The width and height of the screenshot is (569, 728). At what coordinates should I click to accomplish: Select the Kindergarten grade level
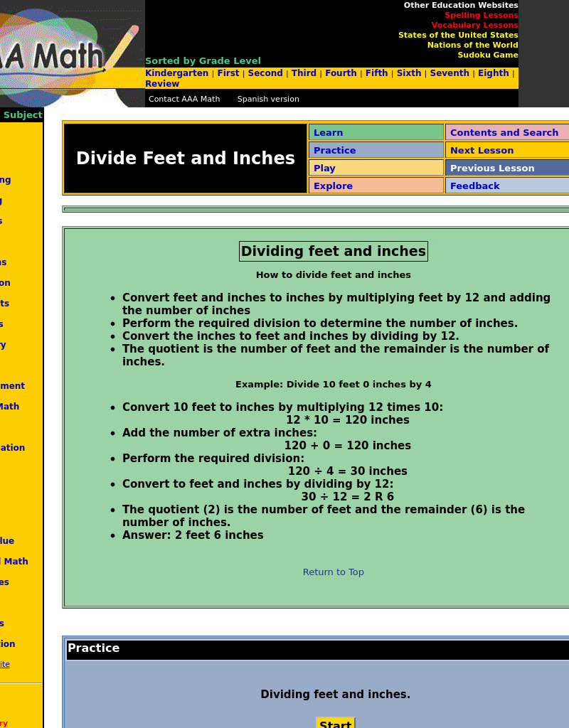[x=176, y=73]
